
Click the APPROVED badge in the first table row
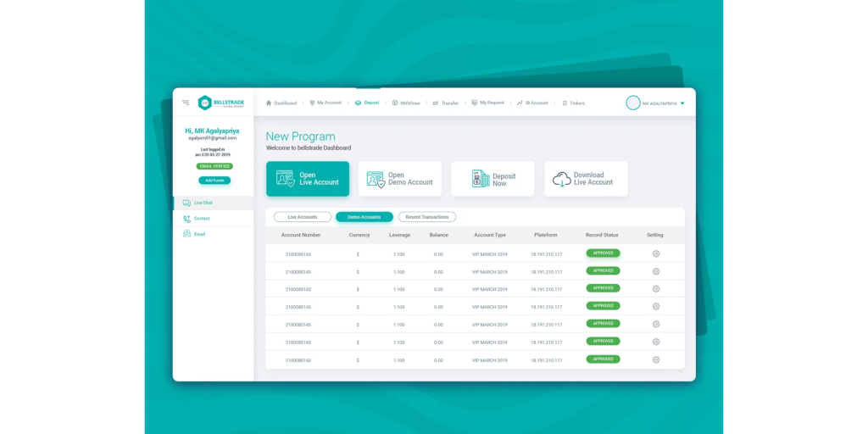[603, 253]
